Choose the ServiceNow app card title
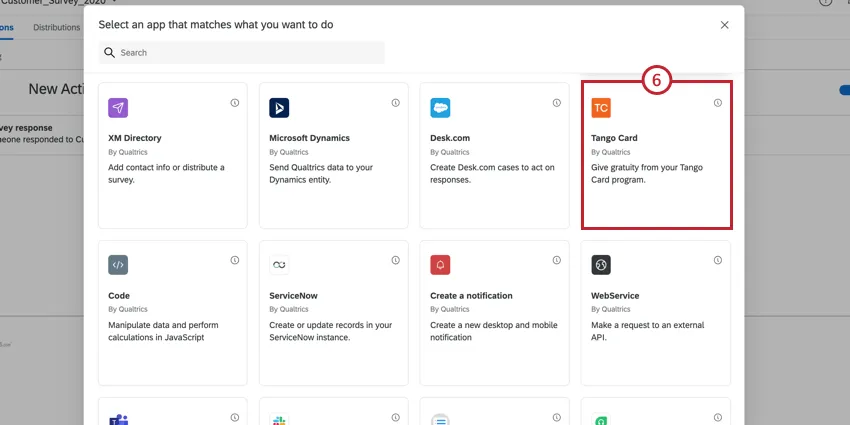The width and height of the screenshot is (850, 425). (293, 296)
